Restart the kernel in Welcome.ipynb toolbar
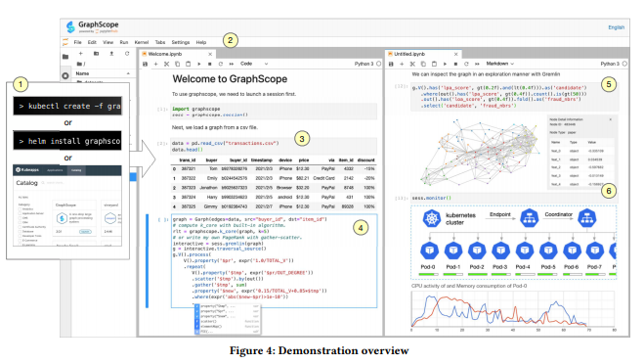The height and width of the screenshot is (364, 644). coord(221,65)
